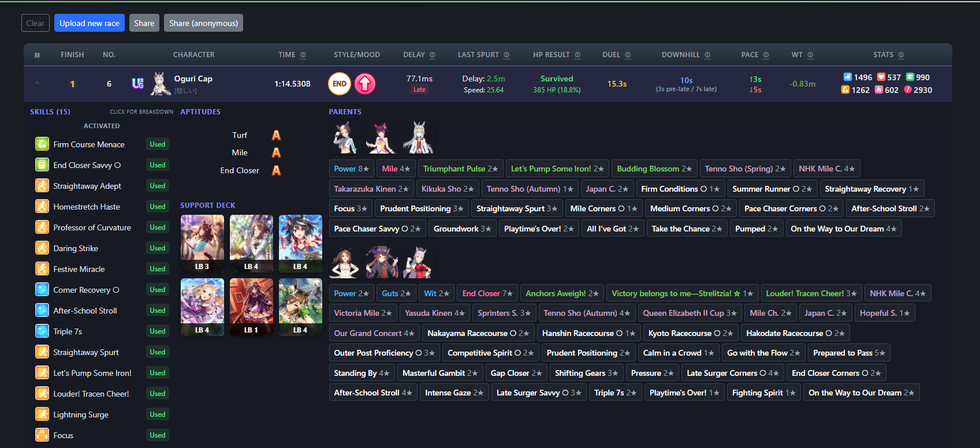Viewport: 980px width, 448px height.
Task: Toggle the expand-all icon in table header
Action: pyautogui.click(x=37, y=55)
